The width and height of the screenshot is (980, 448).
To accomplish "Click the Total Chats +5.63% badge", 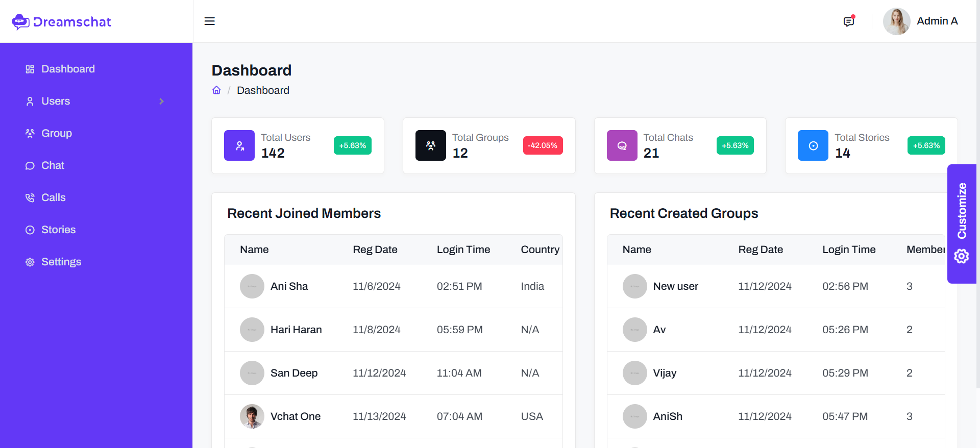I will (735, 145).
